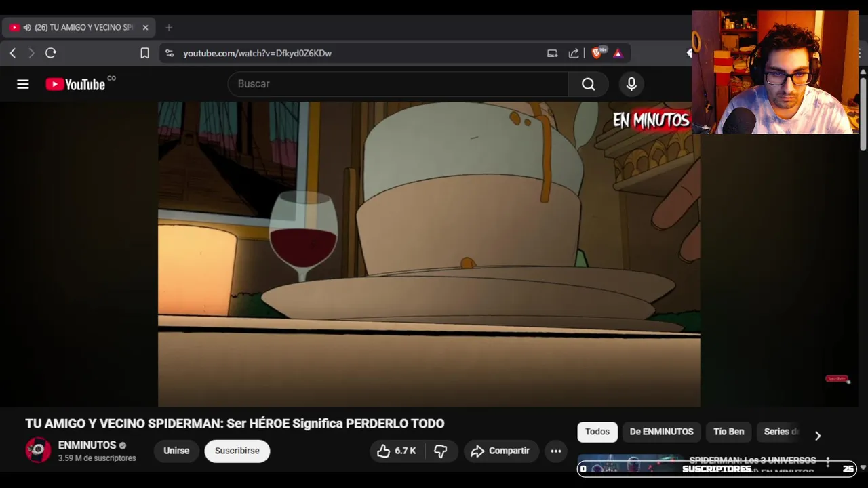Open ENMINUTOS channel name link

pyautogui.click(x=87, y=445)
